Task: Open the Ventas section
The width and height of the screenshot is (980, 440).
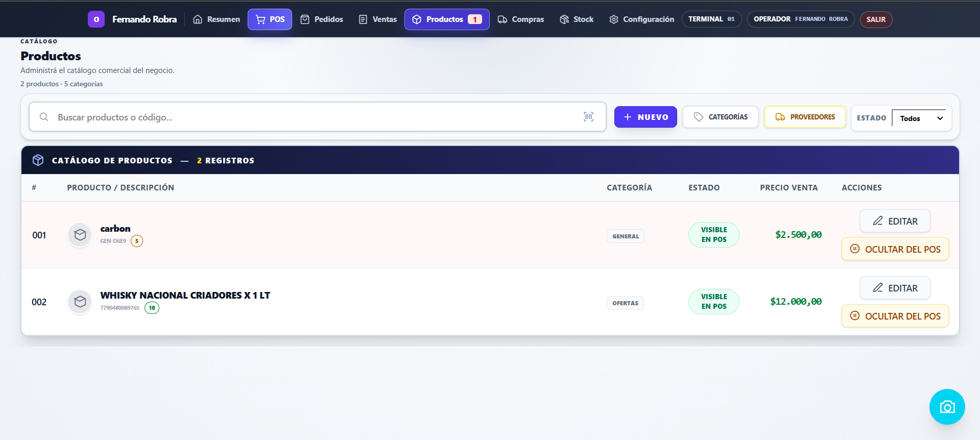Action: pyautogui.click(x=378, y=19)
